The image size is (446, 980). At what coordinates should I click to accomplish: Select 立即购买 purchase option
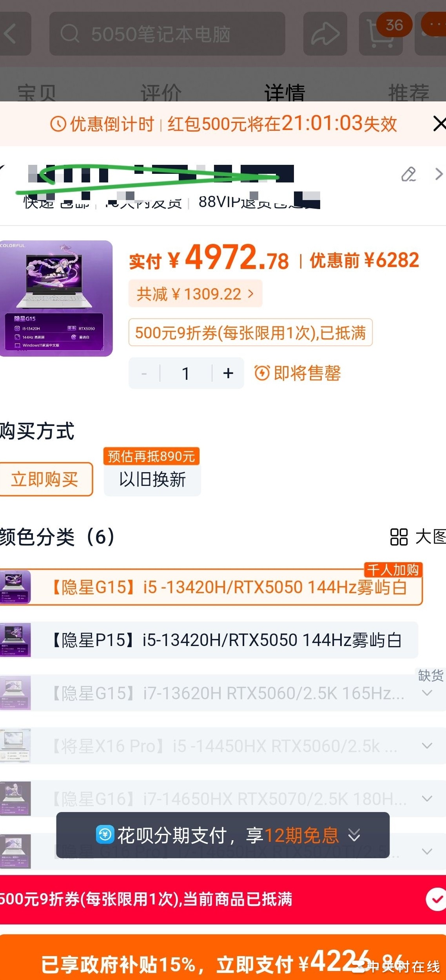coord(46,479)
